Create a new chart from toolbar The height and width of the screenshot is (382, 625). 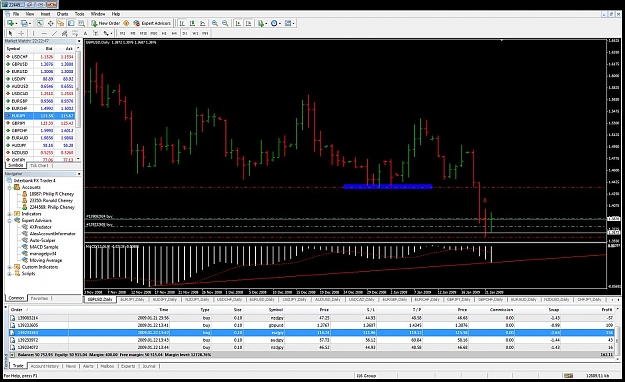tap(10, 23)
